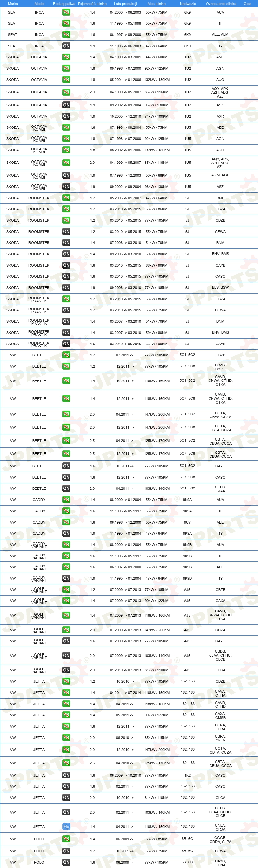258x868 pixels.
Task: Click power value 74kW / 100KM
Action: tap(156, 116)
